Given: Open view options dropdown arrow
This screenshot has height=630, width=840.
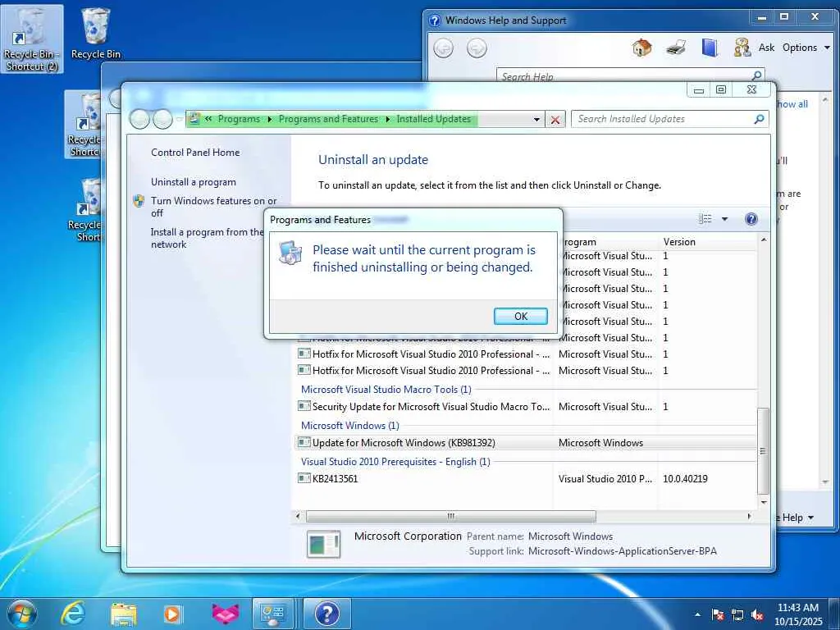Looking at the screenshot, I should point(724,218).
